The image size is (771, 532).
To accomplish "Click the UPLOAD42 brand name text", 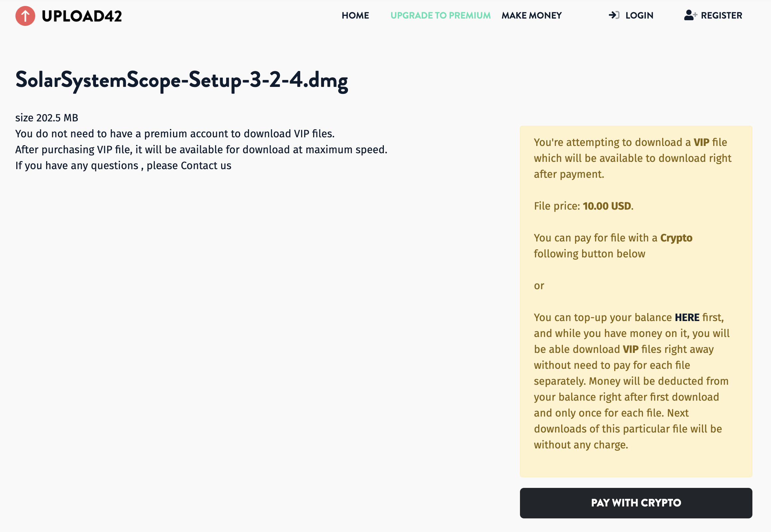I will [x=82, y=16].
